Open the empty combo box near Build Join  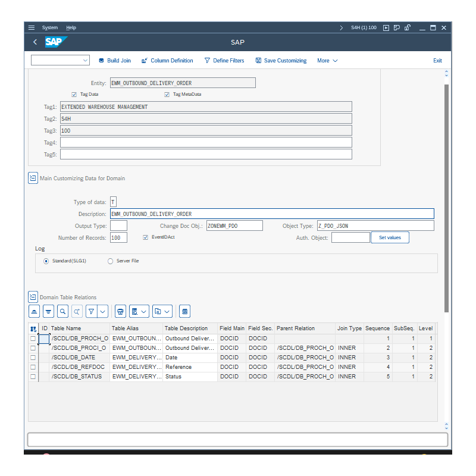59,60
